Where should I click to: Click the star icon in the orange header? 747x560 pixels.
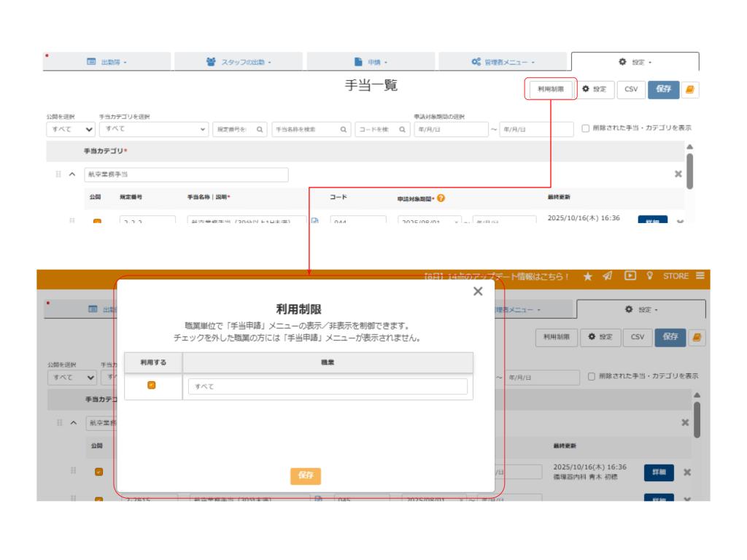pyautogui.click(x=588, y=276)
